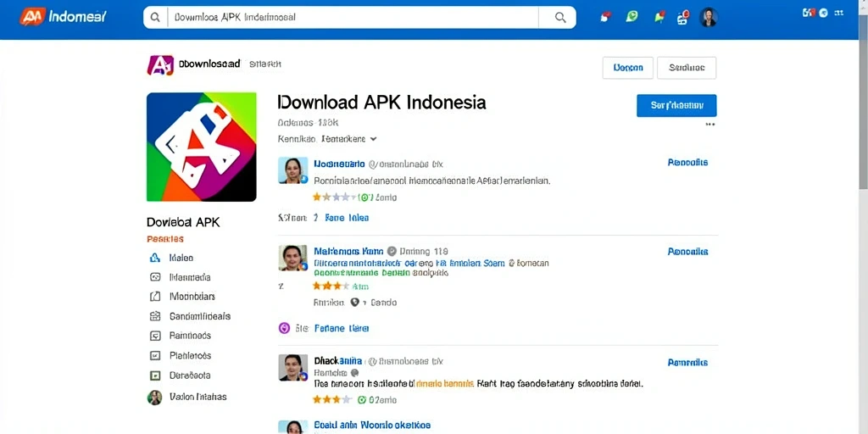868x434 pixels.
Task: Select the Plahlencés sidebar menu item
Action: (x=189, y=355)
